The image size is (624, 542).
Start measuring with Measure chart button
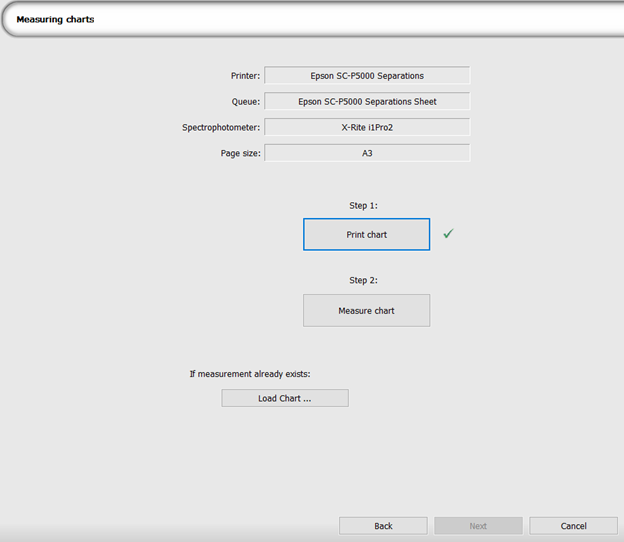(x=366, y=310)
